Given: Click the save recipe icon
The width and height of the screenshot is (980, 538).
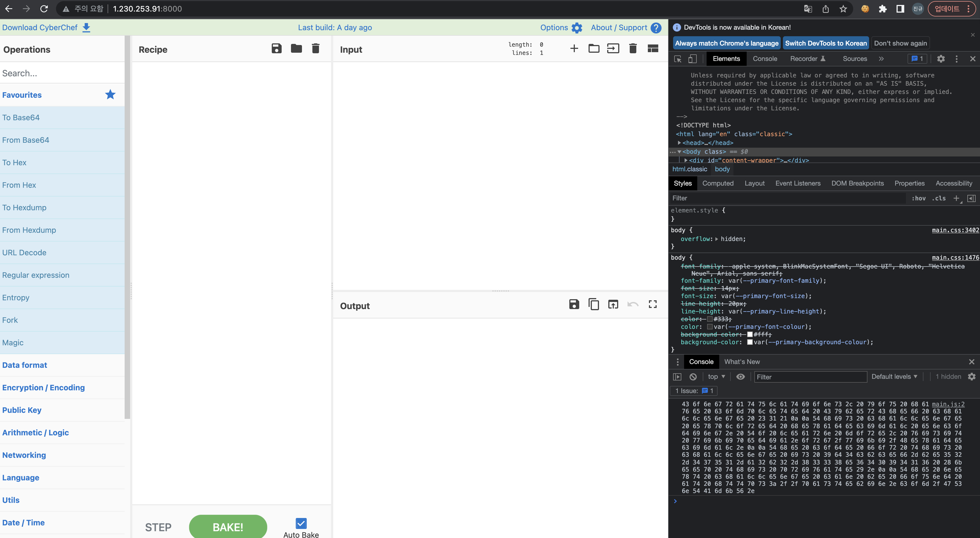Looking at the screenshot, I should pos(277,48).
